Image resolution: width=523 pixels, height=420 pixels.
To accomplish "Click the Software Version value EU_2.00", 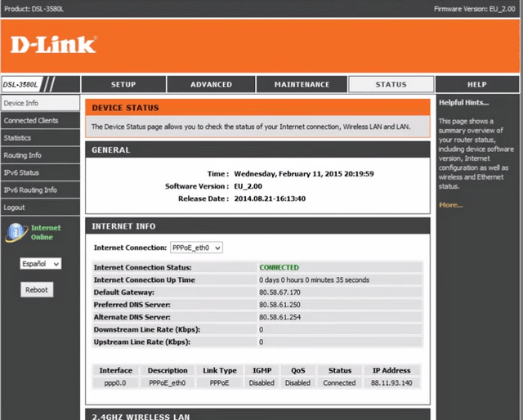I will [248, 186].
